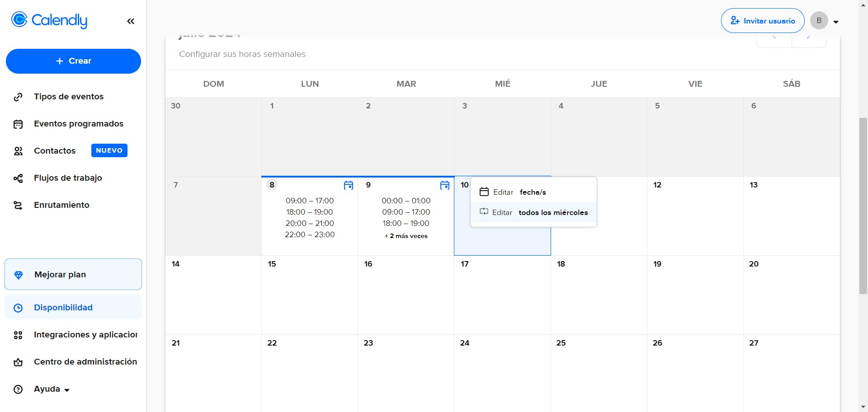Select day 14 in calendar

pos(213,295)
